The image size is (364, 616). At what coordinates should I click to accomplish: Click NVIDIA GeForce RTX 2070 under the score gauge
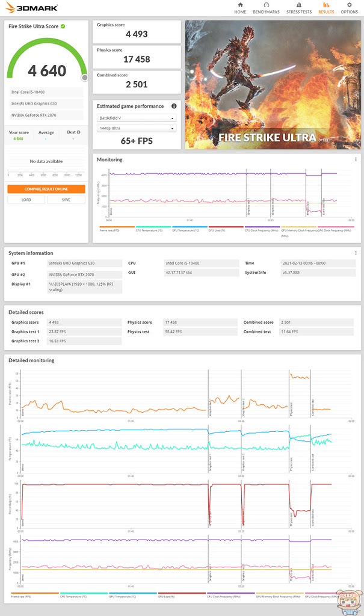[46, 115]
